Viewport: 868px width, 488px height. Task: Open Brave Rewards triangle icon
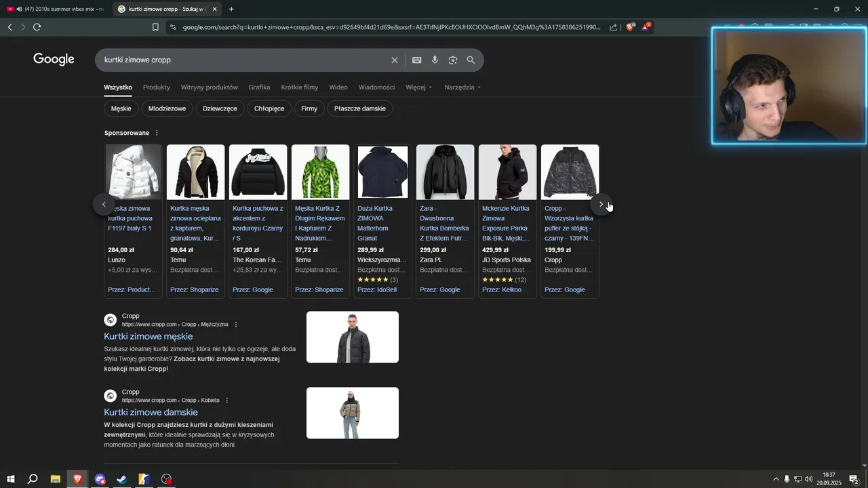tap(646, 26)
